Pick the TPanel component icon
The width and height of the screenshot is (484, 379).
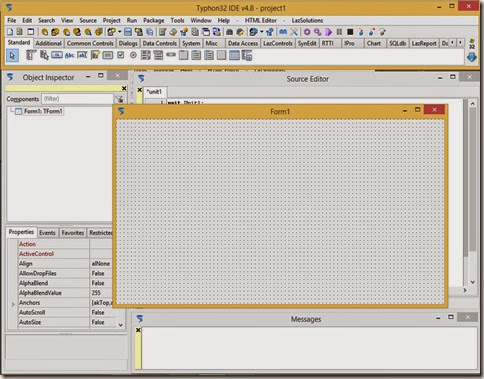[221, 55]
